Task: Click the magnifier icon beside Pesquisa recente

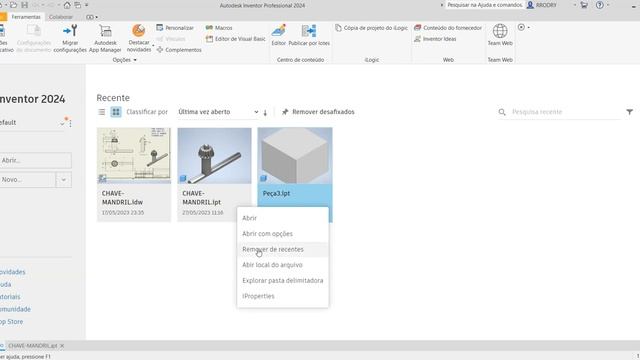Action: point(502,112)
